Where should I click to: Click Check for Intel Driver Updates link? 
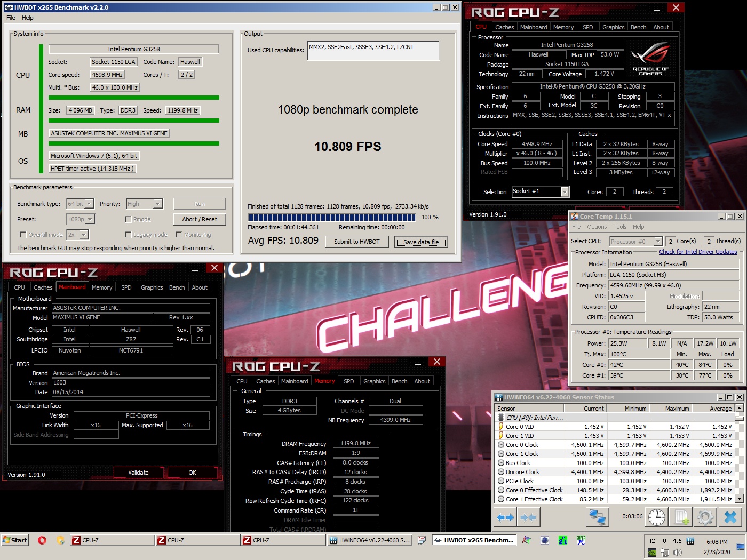[698, 252]
